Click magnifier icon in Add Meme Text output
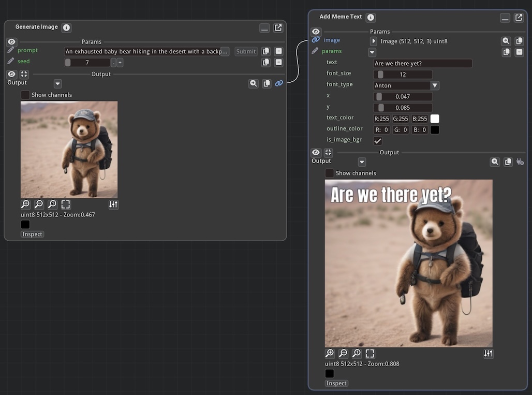 495,162
